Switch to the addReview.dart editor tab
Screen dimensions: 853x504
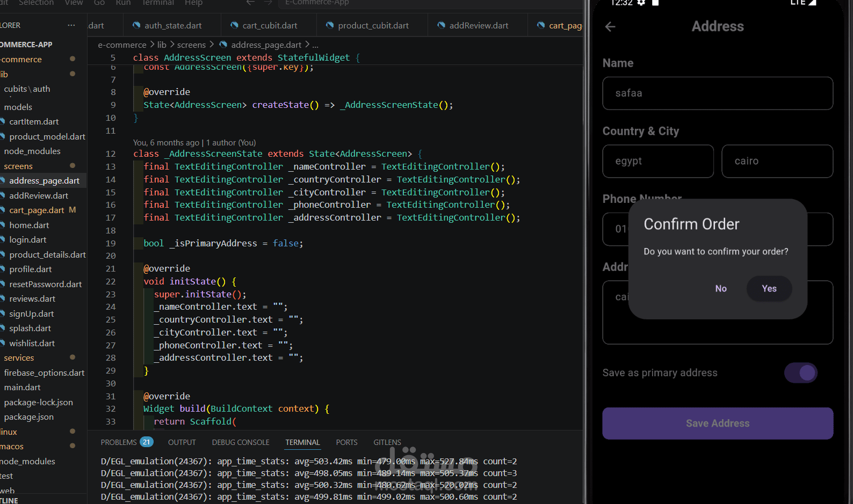click(x=478, y=25)
